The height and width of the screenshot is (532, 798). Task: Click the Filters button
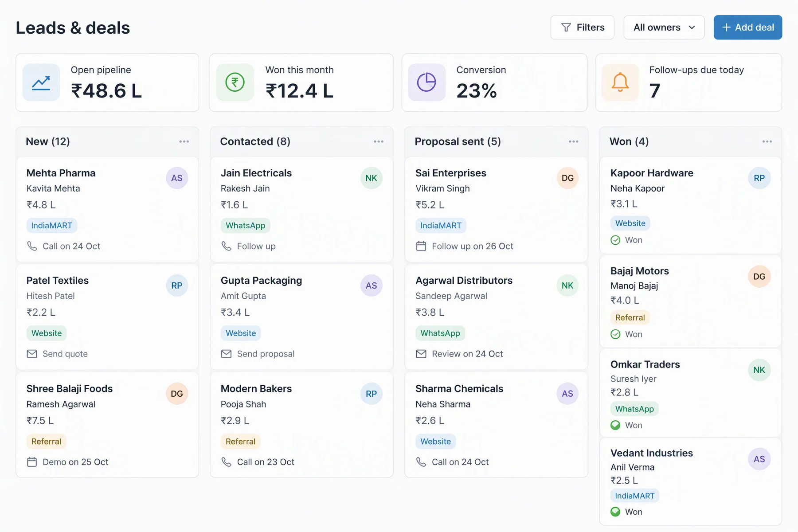click(x=582, y=27)
